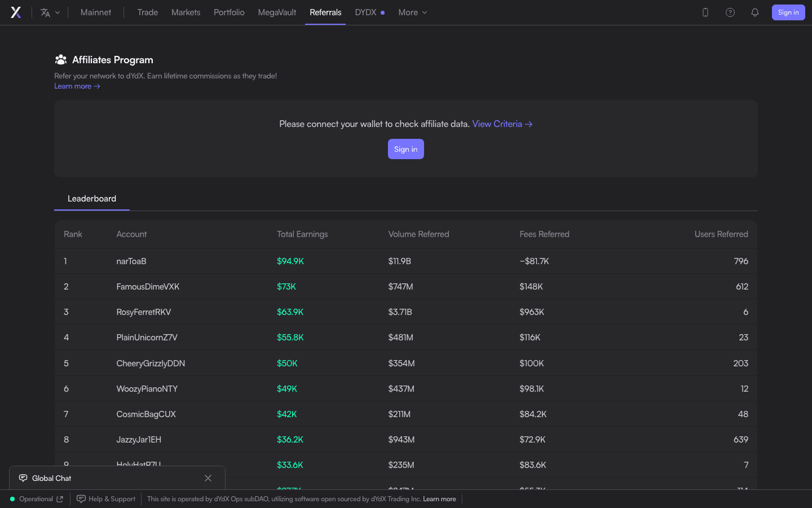Open the notifications bell icon
812x508 pixels.
pos(755,12)
